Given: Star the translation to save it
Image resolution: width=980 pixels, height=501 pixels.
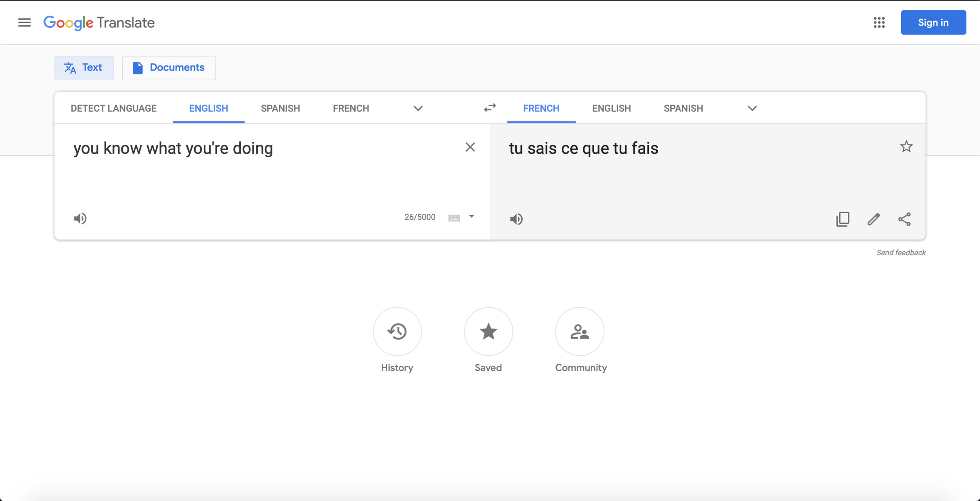Looking at the screenshot, I should (x=906, y=147).
